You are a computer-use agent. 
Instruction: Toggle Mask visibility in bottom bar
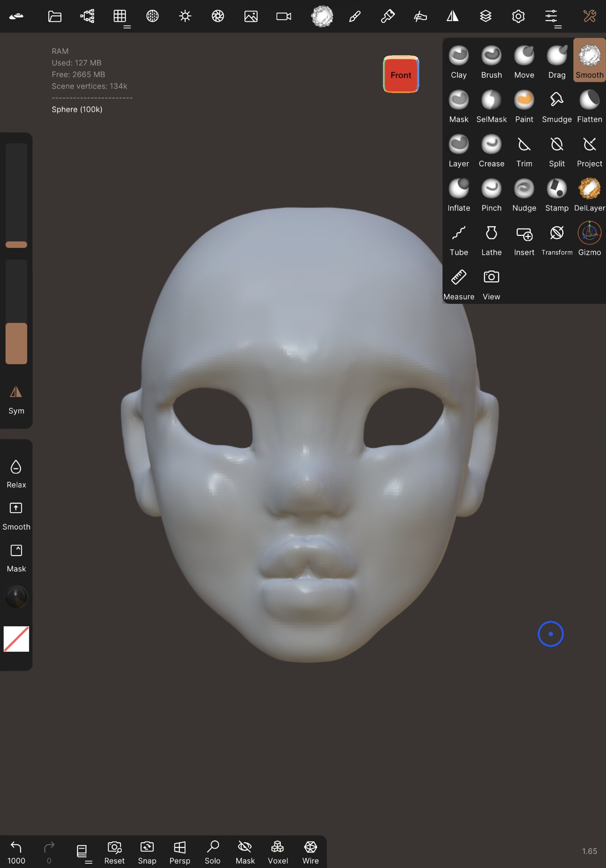[x=245, y=852]
